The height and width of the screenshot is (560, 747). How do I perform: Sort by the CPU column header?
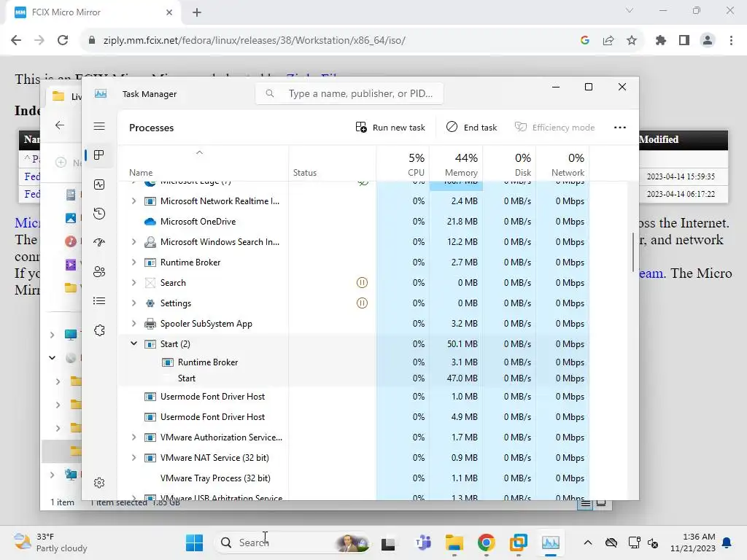point(403,164)
